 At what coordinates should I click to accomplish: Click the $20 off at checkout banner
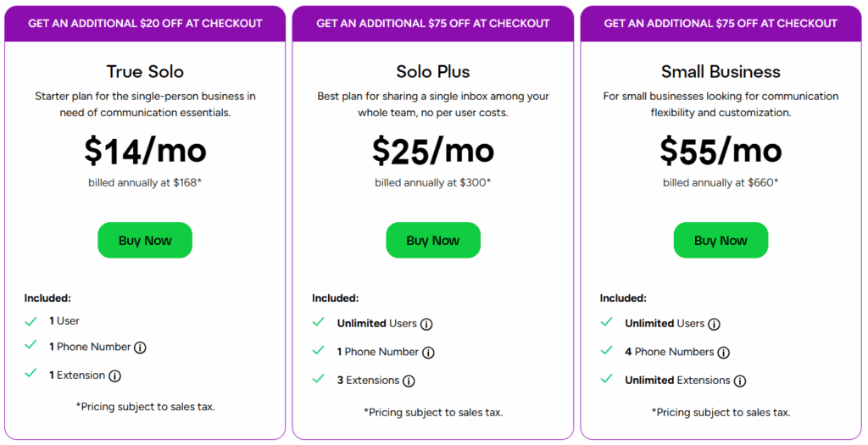145,24
